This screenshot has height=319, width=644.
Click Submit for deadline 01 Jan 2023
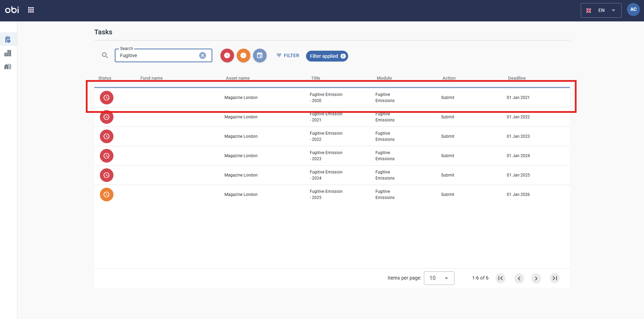coord(448,136)
